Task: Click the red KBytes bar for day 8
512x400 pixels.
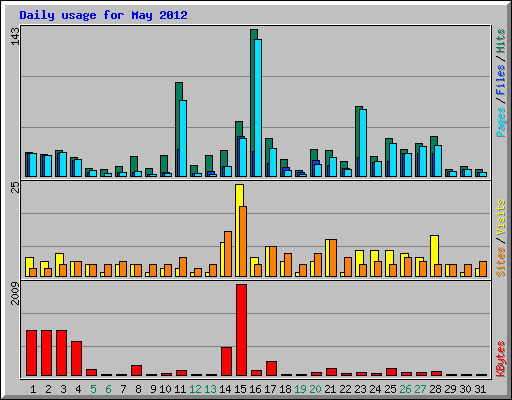Action: (x=137, y=371)
